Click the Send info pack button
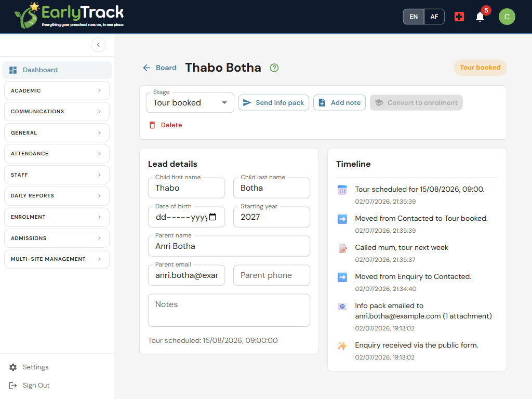Image resolution: width=532 pixels, height=399 pixels. click(273, 102)
